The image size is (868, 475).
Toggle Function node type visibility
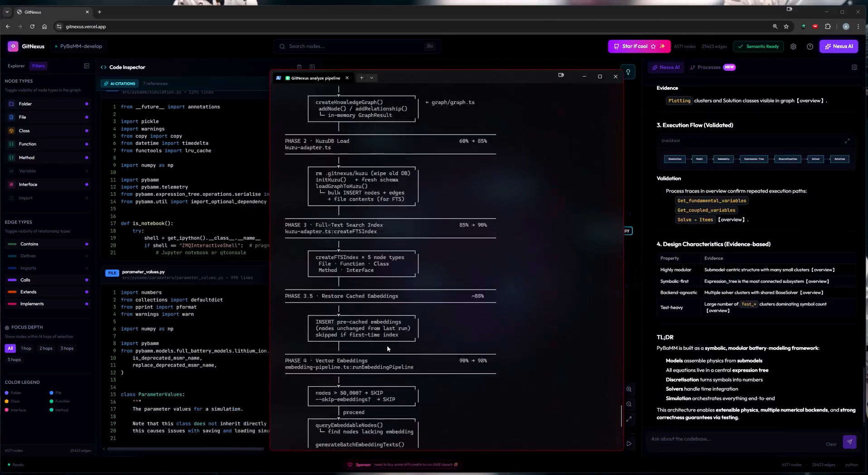point(48,144)
